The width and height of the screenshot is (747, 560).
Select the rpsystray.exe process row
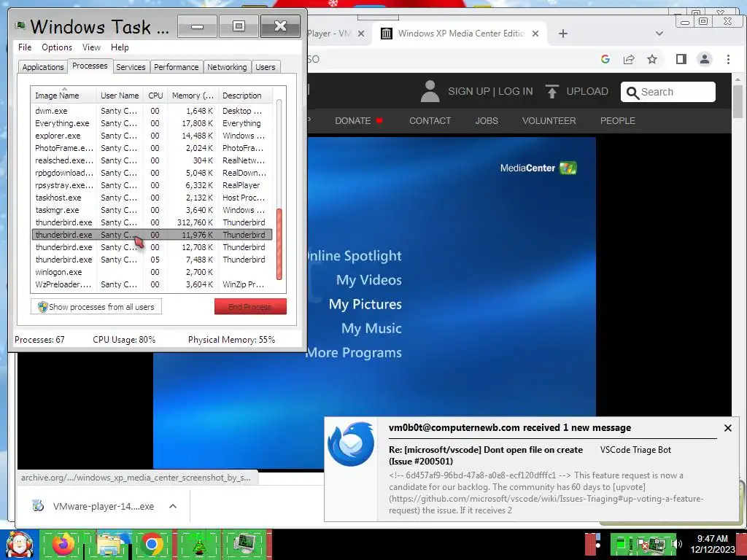coord(152,184)
